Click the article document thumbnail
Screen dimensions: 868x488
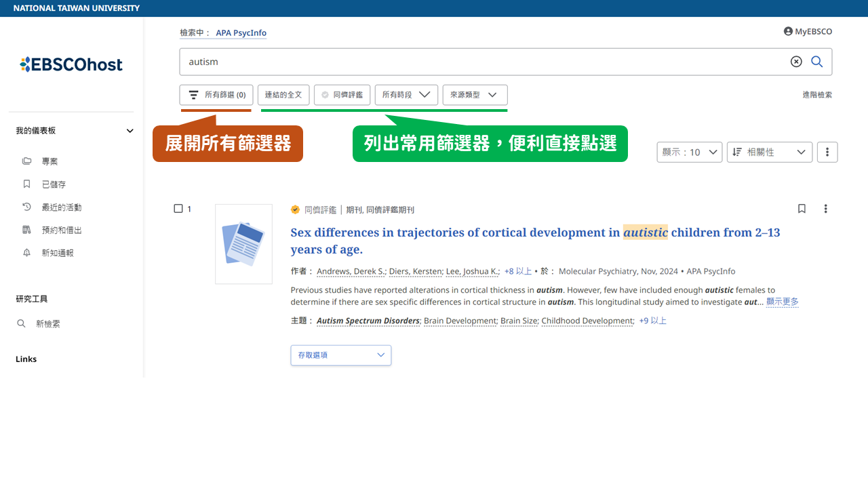point(243,244)
